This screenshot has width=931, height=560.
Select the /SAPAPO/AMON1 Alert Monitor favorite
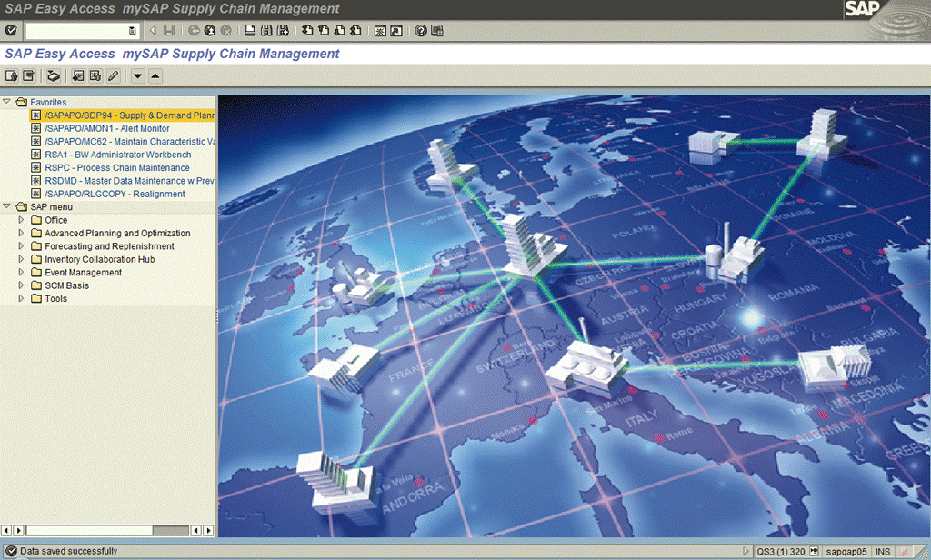pos(107,128)
